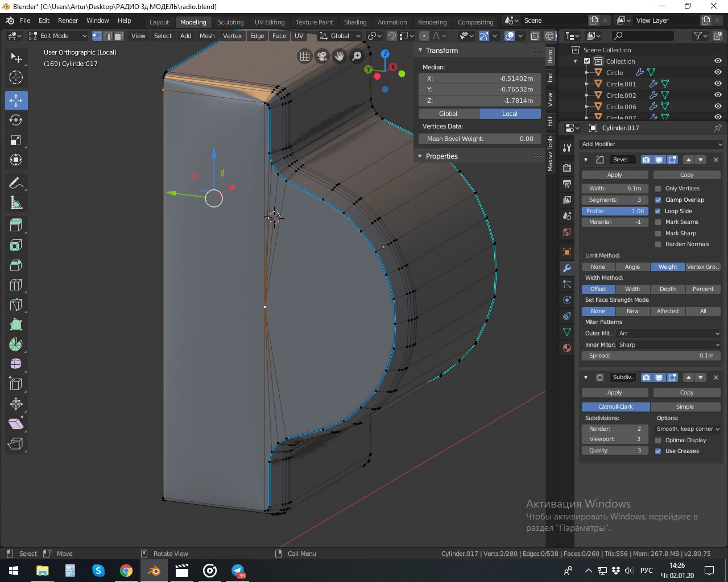Open the Mesh menu in viewport header
728x582 pixels.
207,36
